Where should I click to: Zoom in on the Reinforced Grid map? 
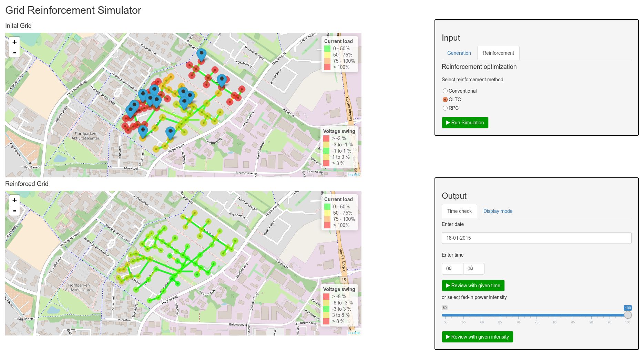[x=14, y=200]
